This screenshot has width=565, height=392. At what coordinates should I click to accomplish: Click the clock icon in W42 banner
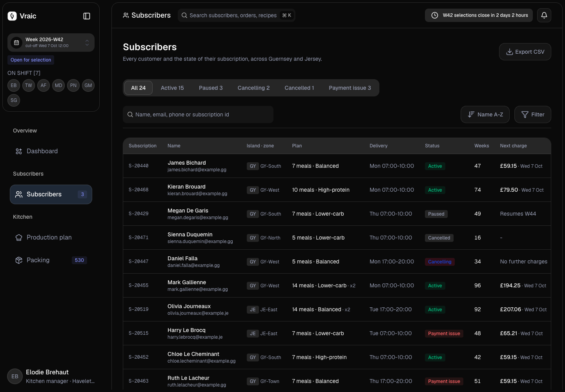point(435,15)
